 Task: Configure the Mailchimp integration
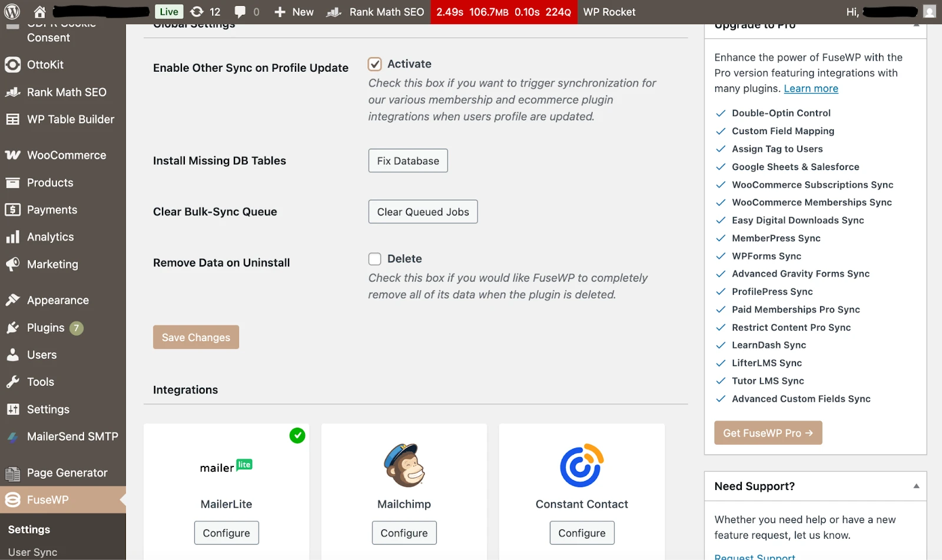pos(404,533)
